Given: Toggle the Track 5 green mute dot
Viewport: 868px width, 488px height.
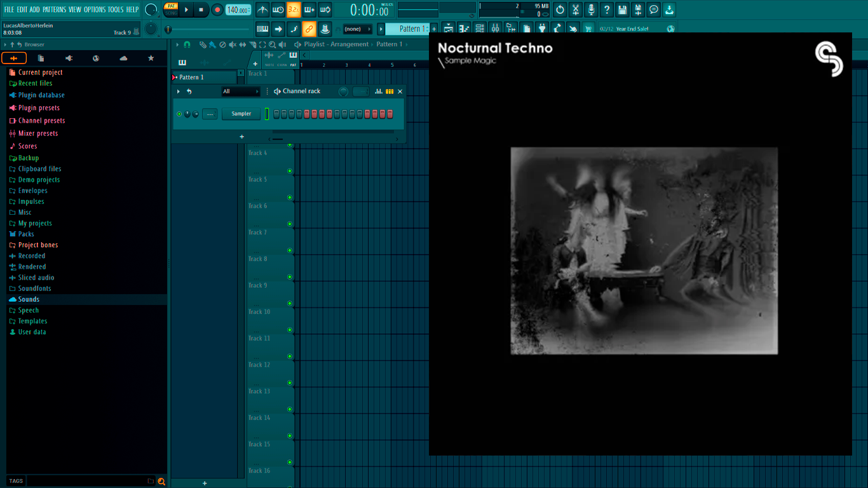Looking at the screenshot, I should 290,198.
